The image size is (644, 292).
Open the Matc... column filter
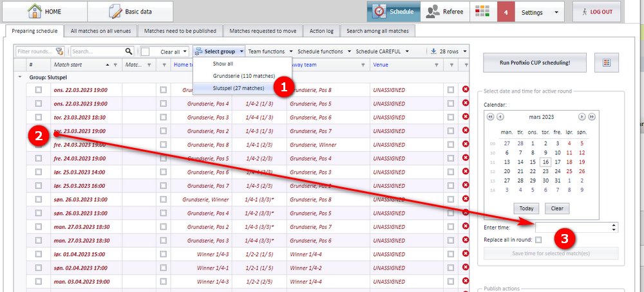coord(149,65)
